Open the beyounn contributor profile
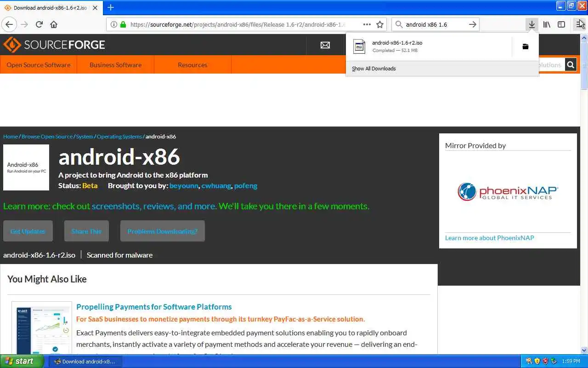 pyautogui.click(x=184, y=186)
